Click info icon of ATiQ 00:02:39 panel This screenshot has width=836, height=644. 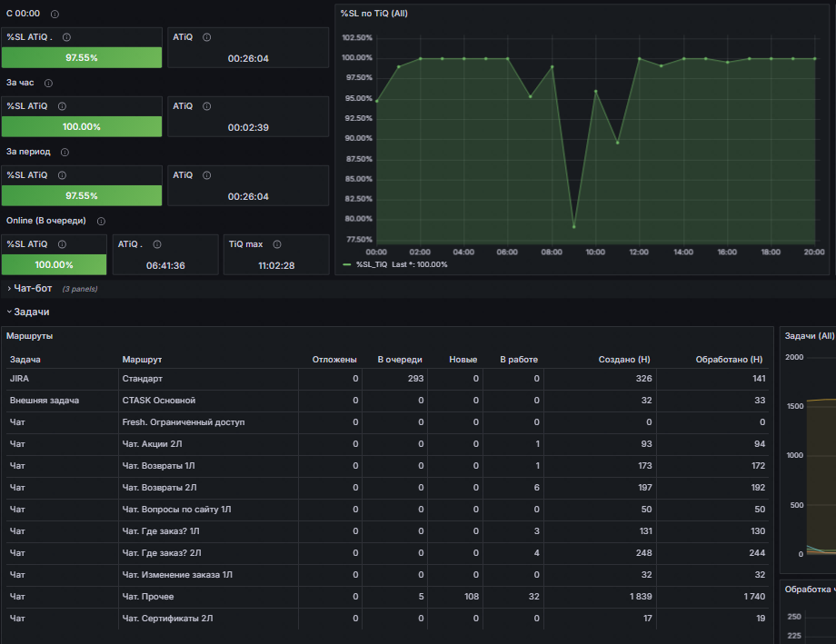207,106
